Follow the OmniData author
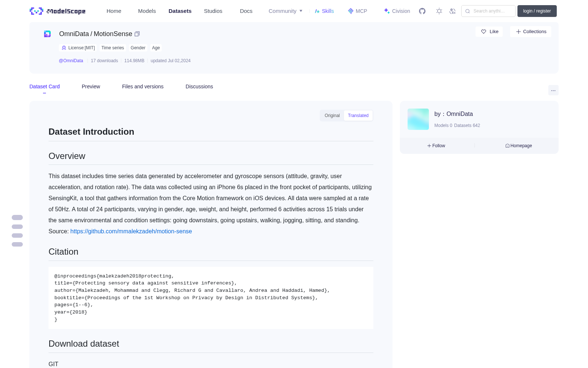 (436, 146)
